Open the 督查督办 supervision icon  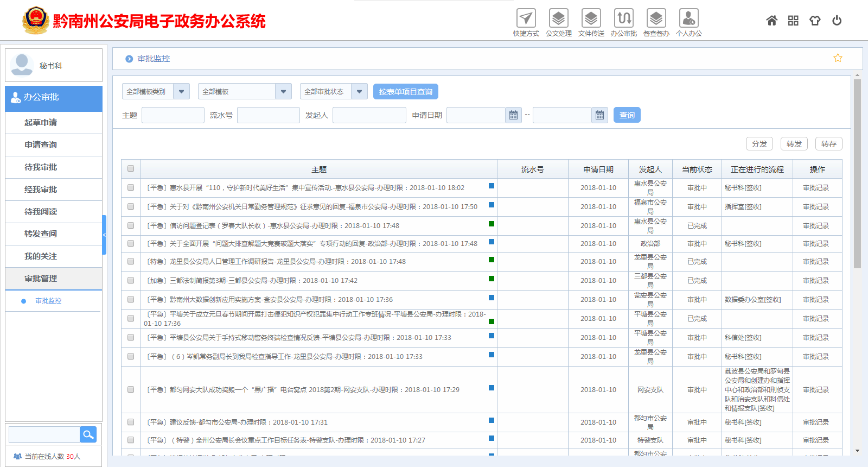[656, 18]
